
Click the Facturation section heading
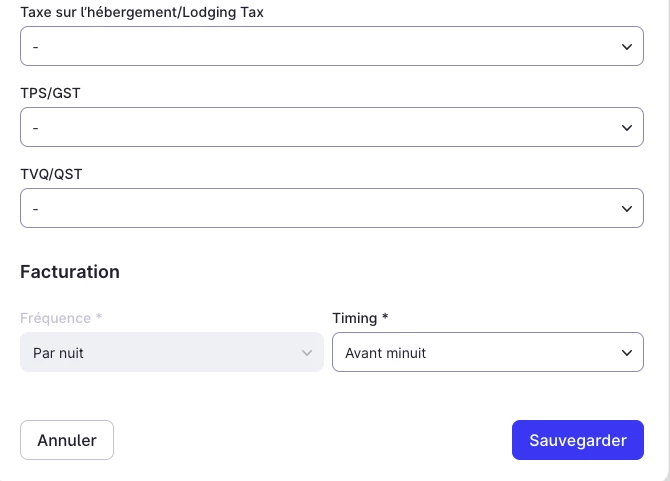pyautogui.click(x=70, y=272)
